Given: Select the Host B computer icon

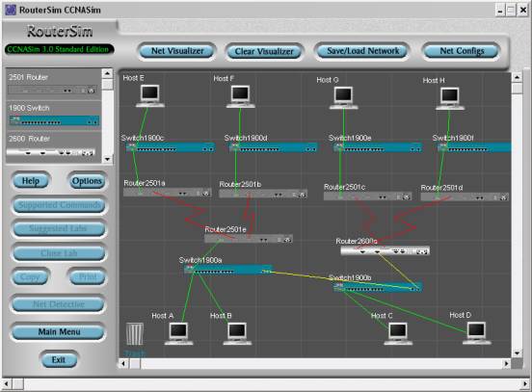Looking at the screenshot, I should click(237, 333).
